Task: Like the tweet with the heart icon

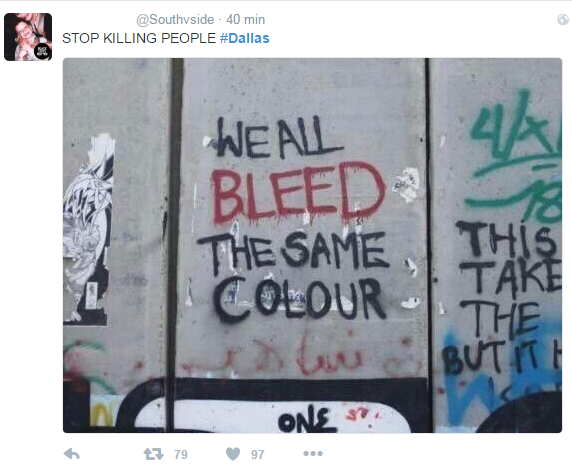Action: pyautogui.click(x=233, y=454)
